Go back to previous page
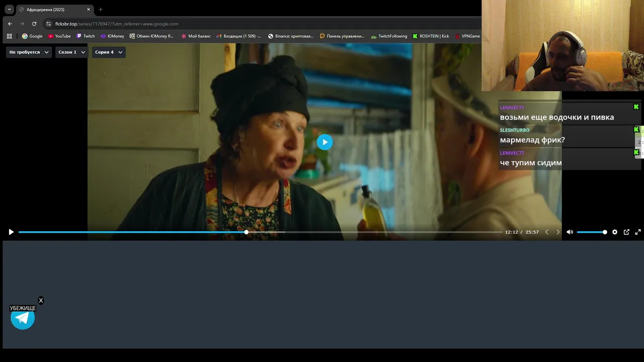Viewport: 644px width, 362px height. 10,24
